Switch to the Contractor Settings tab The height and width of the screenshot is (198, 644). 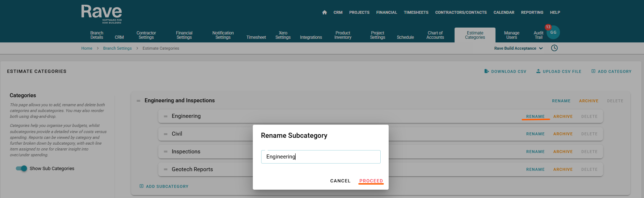[x=146, y=35]
